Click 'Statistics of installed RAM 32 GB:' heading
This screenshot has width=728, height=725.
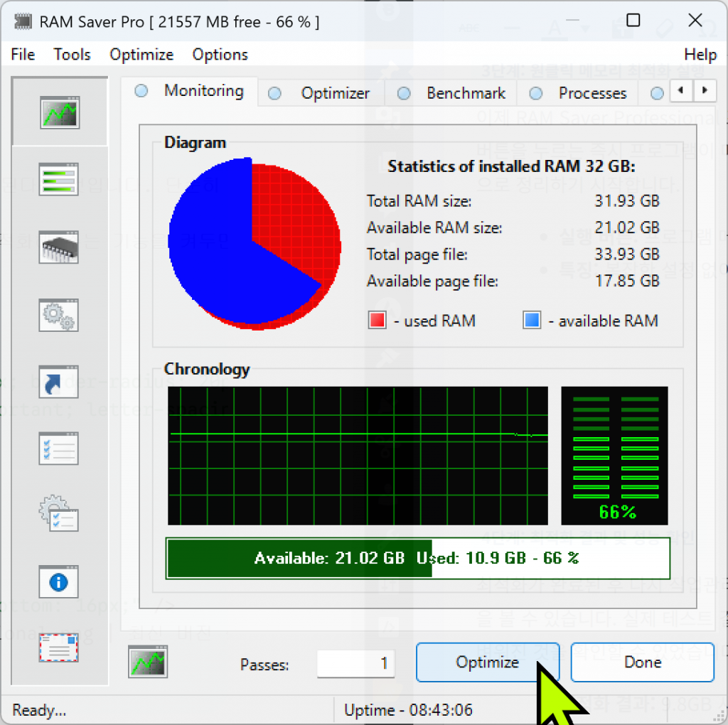point(511,166)
